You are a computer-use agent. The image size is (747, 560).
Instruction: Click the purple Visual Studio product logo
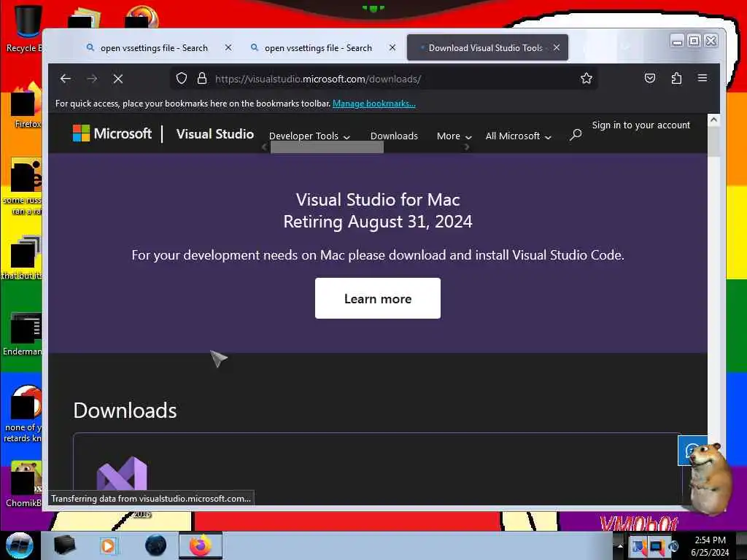122,473
